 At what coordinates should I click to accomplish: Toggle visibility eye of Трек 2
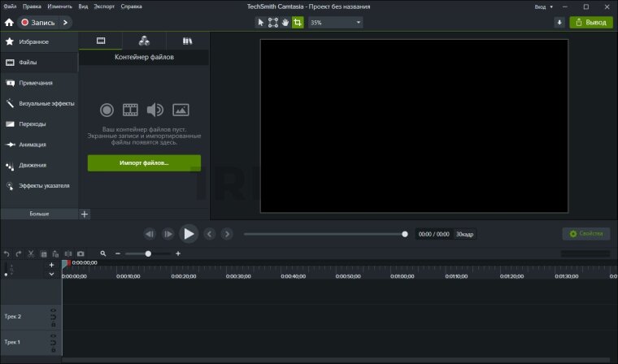coord(54,310)
